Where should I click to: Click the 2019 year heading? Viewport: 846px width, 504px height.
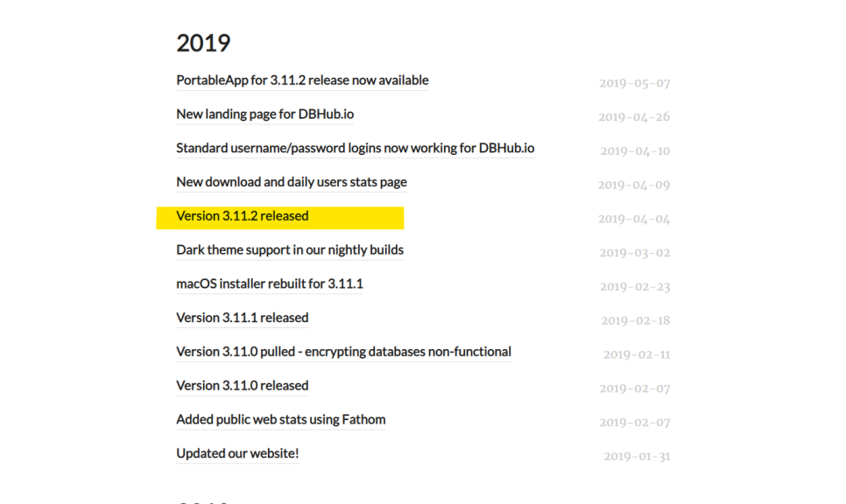[x=203, y=43]
